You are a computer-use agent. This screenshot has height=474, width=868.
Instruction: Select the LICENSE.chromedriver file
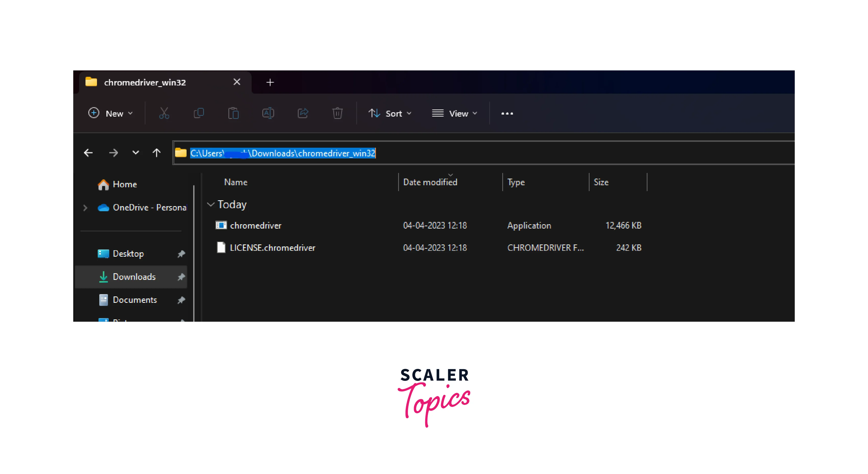coord(272,248)
